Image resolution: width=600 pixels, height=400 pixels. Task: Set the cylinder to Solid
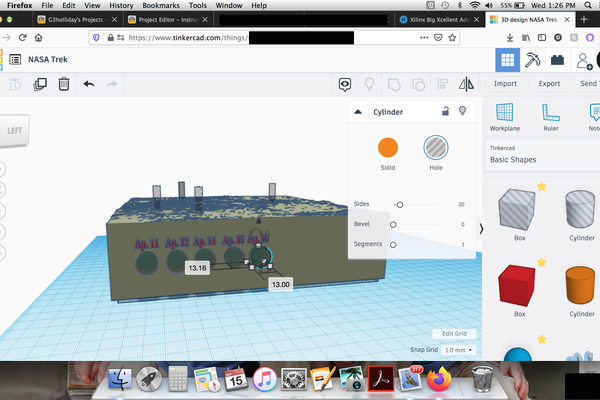[388, 147]
